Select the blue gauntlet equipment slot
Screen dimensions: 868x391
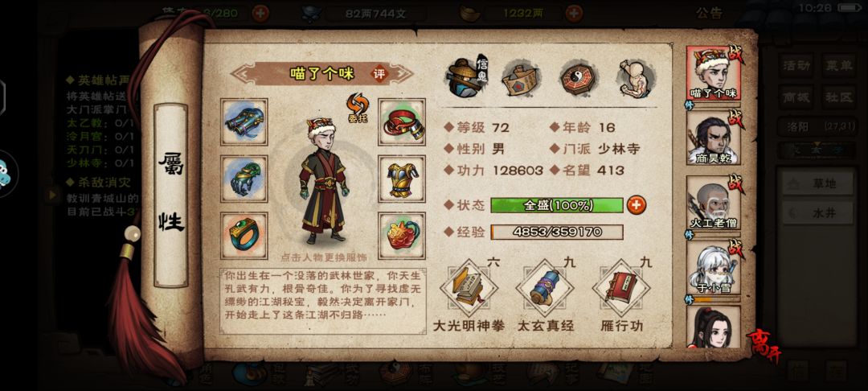244,121
